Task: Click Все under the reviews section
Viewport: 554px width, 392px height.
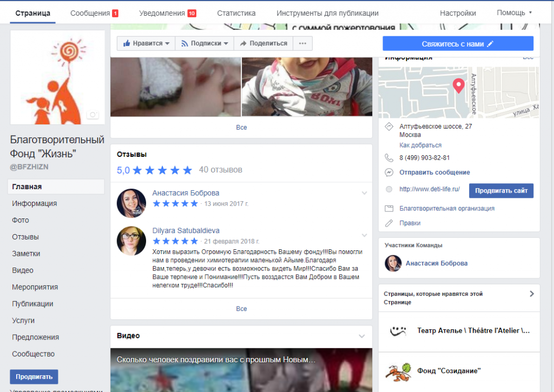Action: 241,309
